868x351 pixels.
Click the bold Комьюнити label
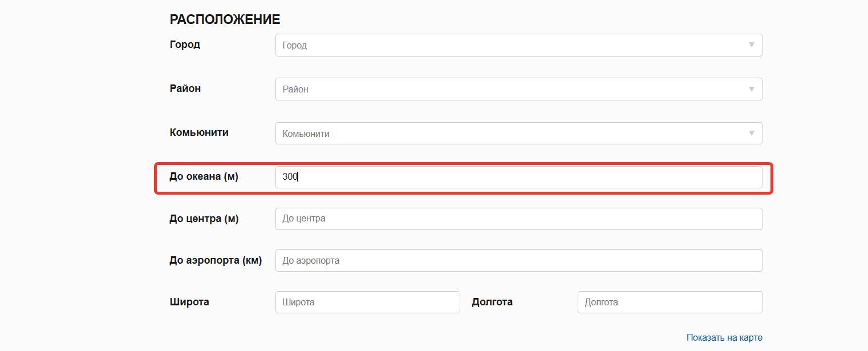(x=199, y=132)
